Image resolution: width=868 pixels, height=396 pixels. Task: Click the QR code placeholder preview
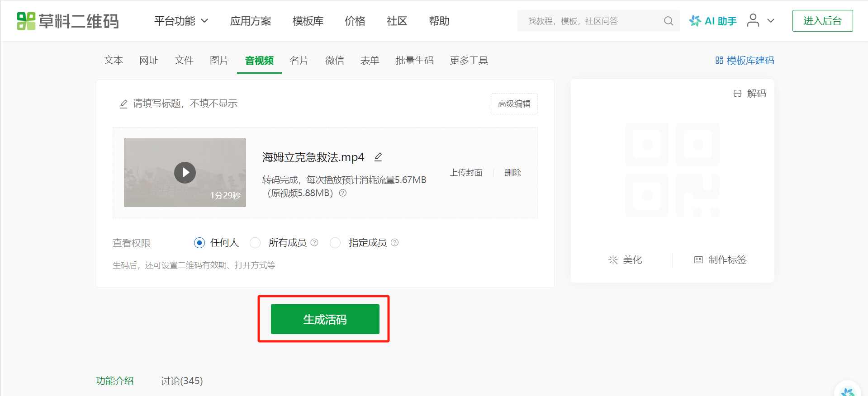pos(673,170)
